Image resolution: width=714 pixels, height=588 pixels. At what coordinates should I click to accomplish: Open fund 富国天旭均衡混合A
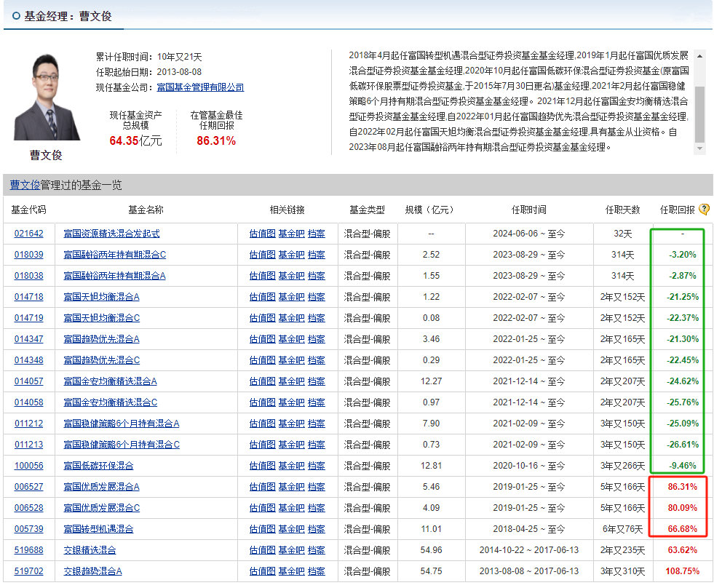click(102, 297)
